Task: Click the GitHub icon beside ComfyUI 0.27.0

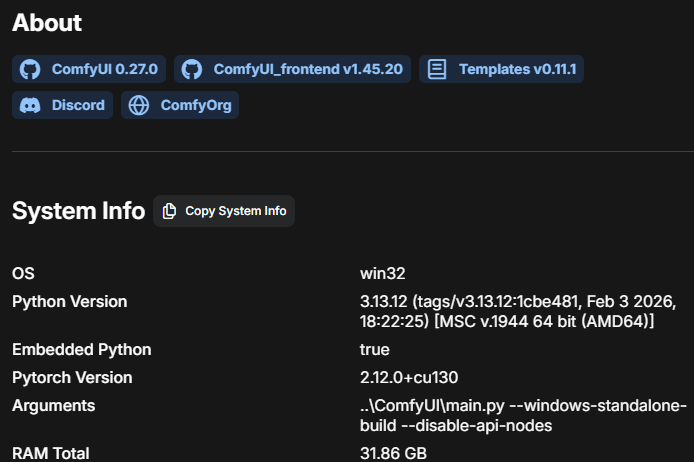Action: (x=30, y=69)
